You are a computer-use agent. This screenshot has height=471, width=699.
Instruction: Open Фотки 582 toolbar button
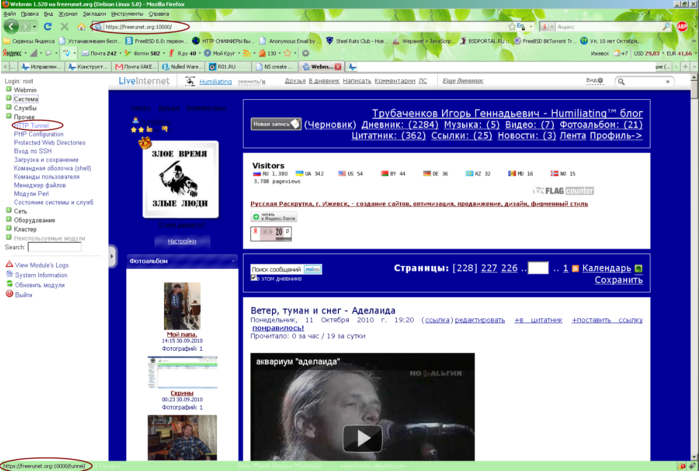(142, 53)
